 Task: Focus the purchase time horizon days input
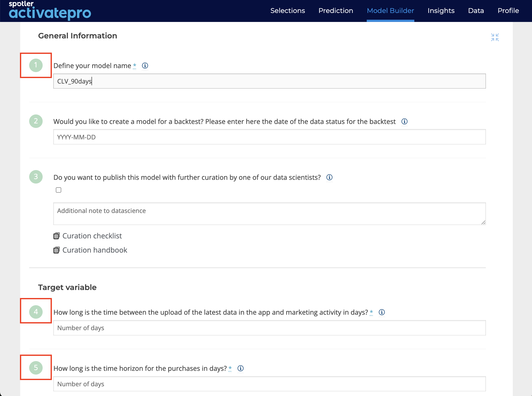[x=269, y=384]
